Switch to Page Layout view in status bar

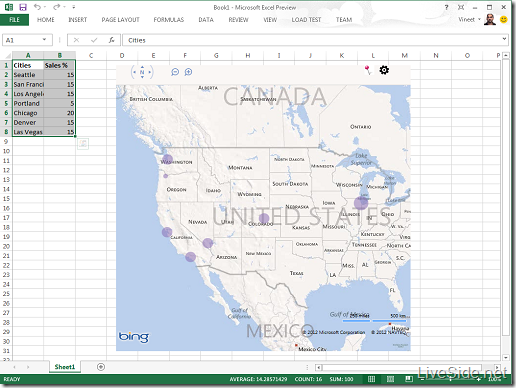(x=390, y=379)
